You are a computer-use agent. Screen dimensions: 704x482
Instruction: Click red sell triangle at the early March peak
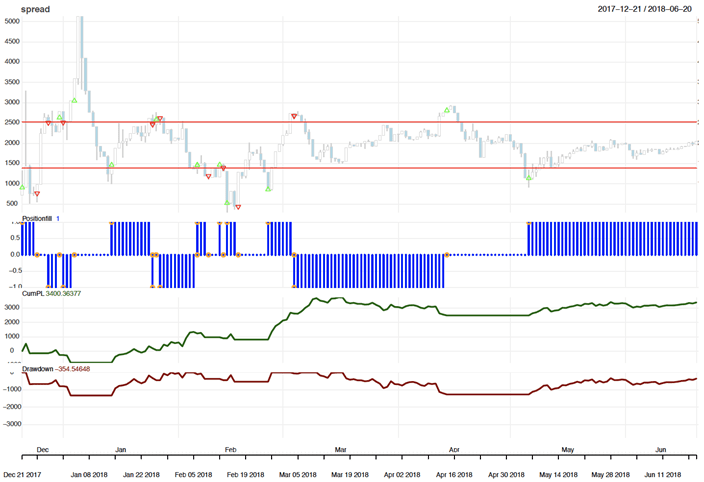click(x=294, y=116)
